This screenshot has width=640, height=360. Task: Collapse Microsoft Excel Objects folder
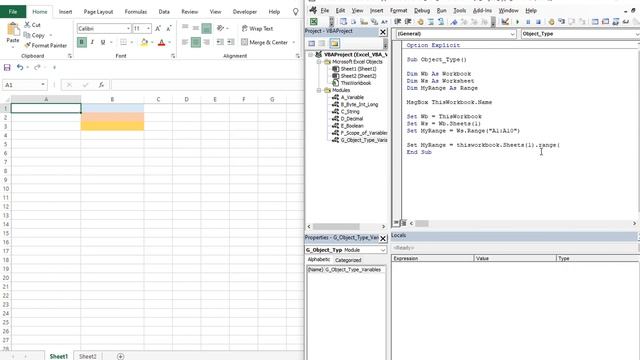(x=319, y=62)
